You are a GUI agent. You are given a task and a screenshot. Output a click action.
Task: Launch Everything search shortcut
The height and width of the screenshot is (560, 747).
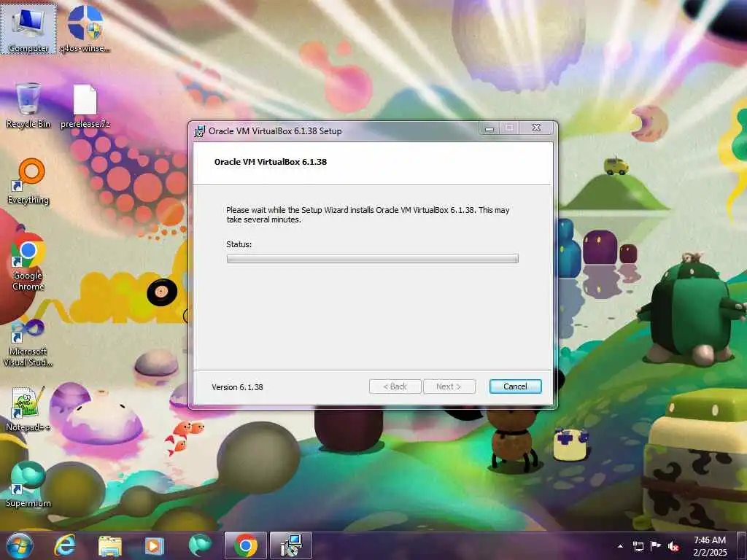(28, 182)
